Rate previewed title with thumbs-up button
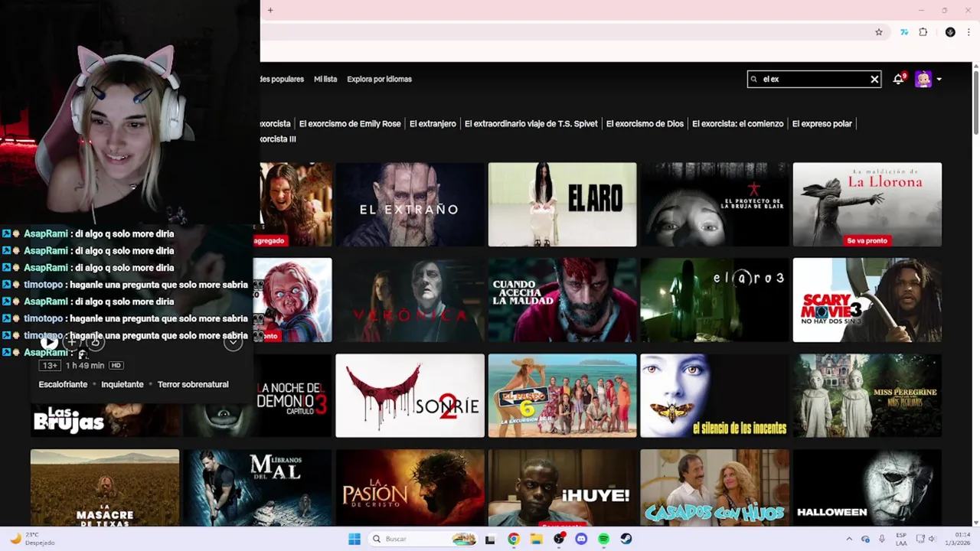Image resolution: width=980 pixels, height=551 pixels. click(94, 342)
